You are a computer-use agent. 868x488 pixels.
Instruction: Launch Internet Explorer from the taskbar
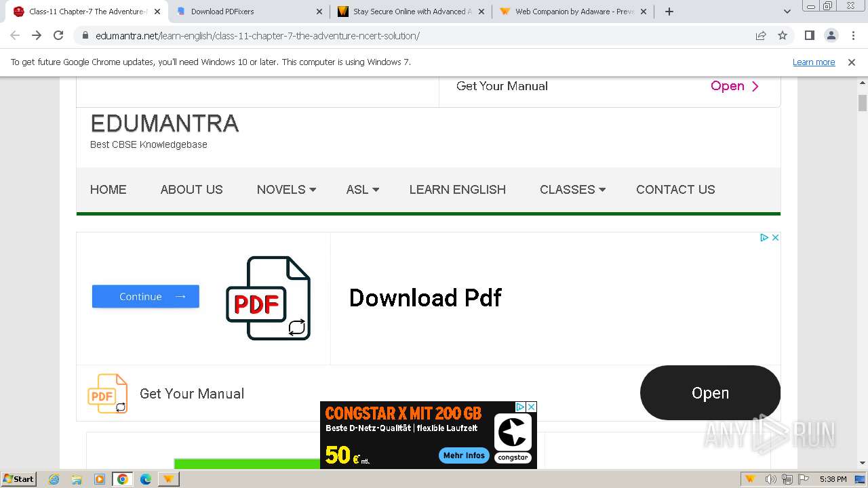[x=54, y=479]
